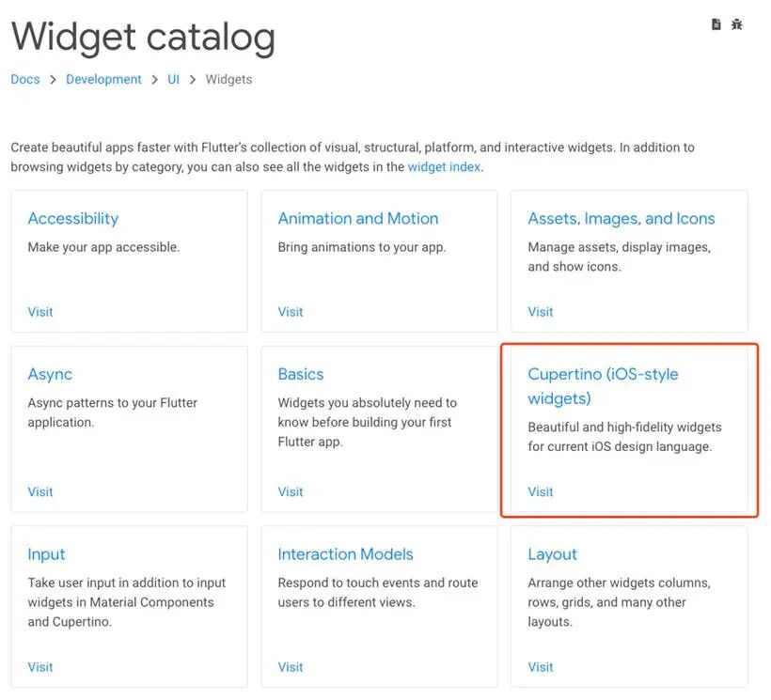Click the Layout category title
This screenshot has width=771, height=700.
click(x=553, y=554)
